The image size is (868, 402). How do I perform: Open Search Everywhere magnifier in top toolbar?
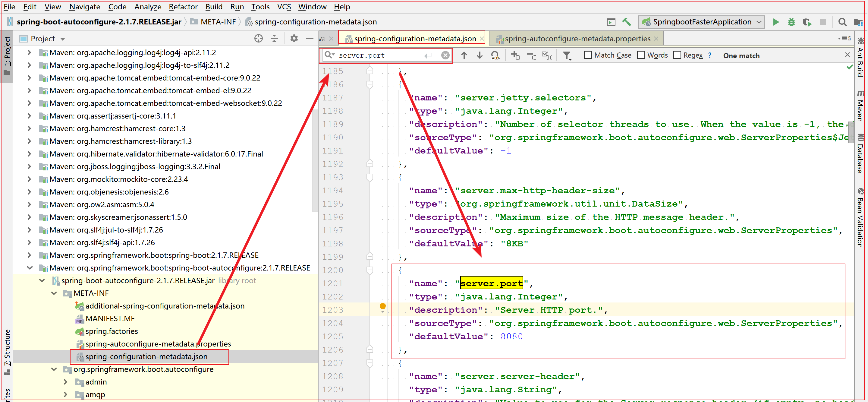tap(842, 22)
